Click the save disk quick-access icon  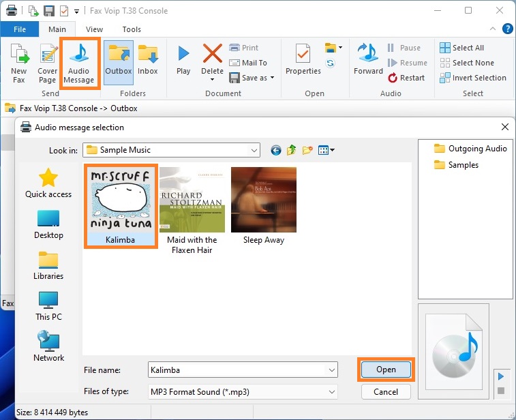tap(49, 11)
